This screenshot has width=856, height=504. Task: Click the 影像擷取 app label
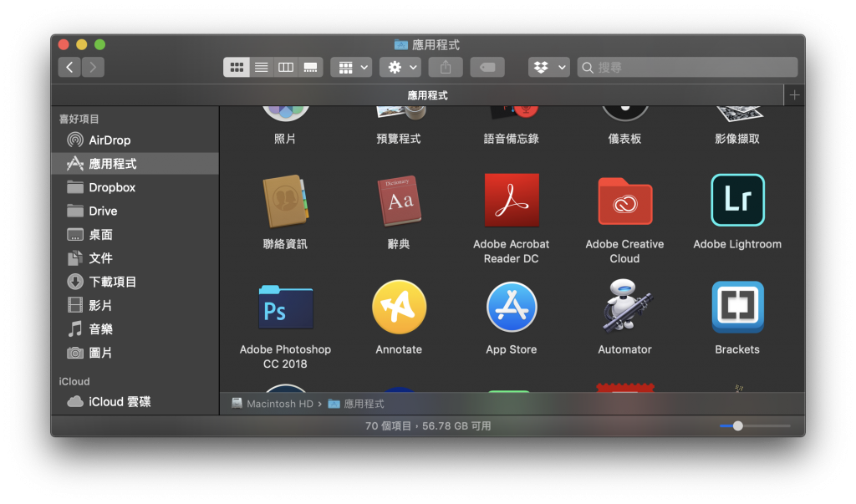[x=737, y=139]
